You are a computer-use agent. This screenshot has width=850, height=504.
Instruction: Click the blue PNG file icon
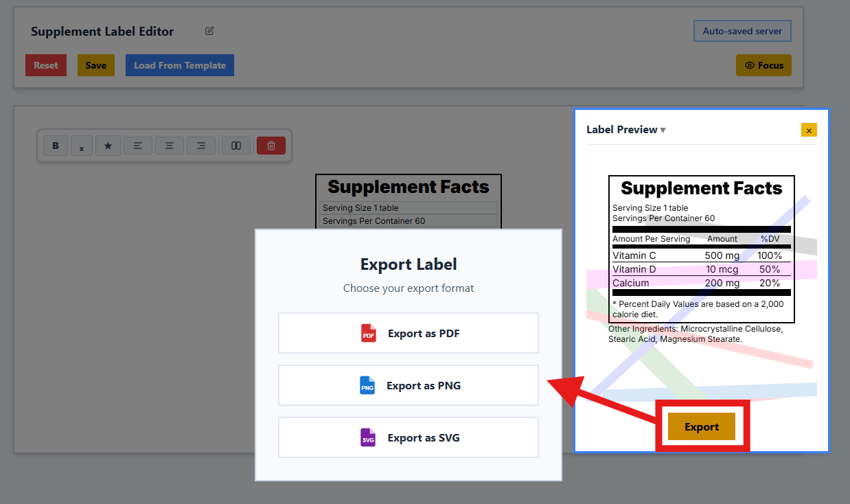coord(367,385)
